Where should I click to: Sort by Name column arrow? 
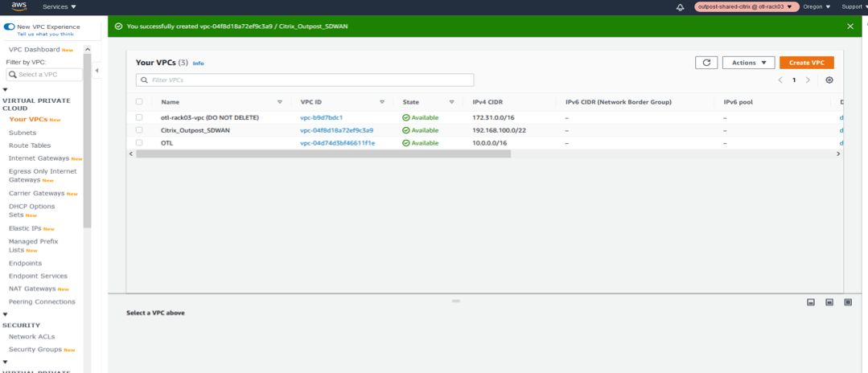[x=280, y=102]
